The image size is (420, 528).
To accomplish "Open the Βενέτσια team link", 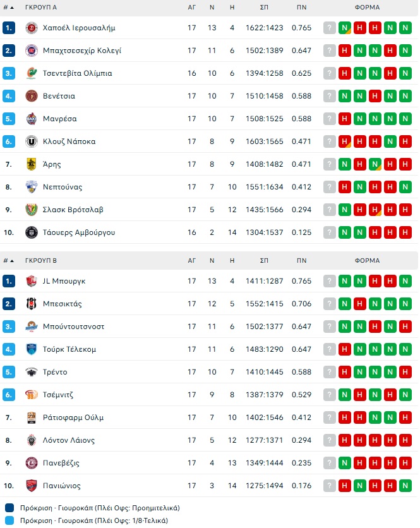I will pyautogui.click(x=59, y=96).
